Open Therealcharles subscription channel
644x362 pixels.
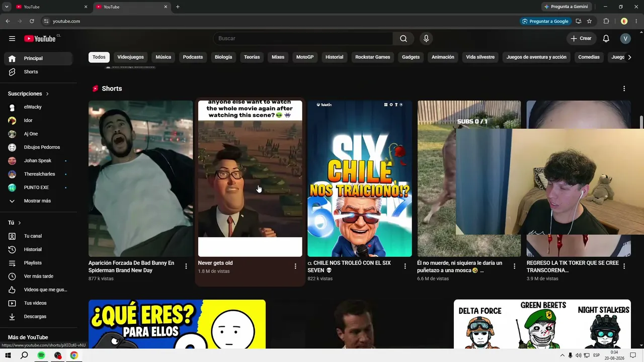pos(38,174)
